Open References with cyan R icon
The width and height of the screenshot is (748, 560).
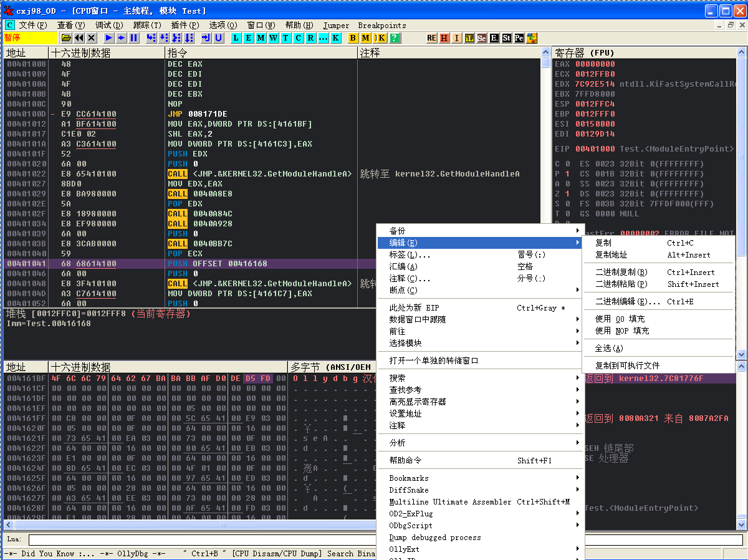point(311,38)
